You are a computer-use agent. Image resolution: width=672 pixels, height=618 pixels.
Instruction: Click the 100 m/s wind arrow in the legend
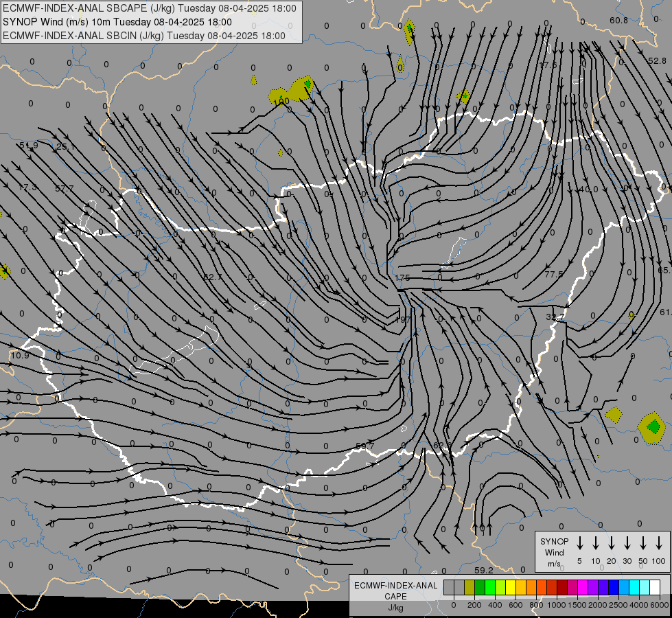pos(659,543)
